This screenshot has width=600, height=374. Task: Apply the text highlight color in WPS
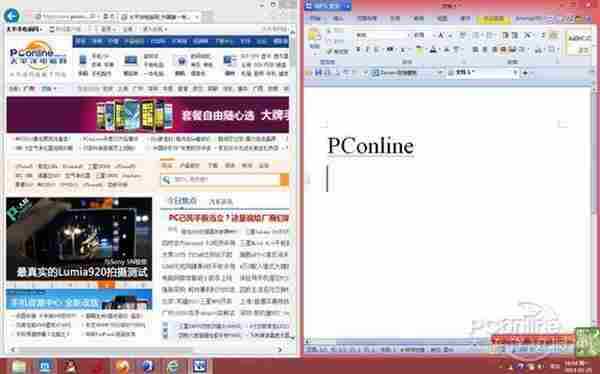coord(420,50)
